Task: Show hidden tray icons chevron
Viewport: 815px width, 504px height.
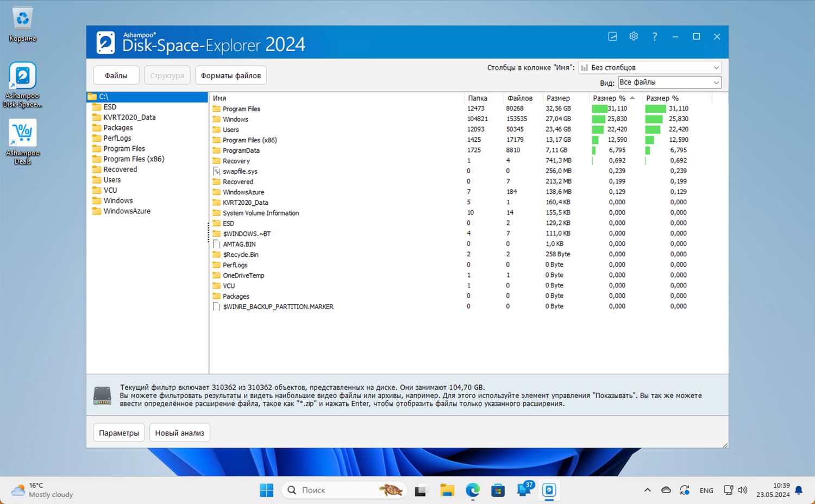Action: (x=647, y=490)
